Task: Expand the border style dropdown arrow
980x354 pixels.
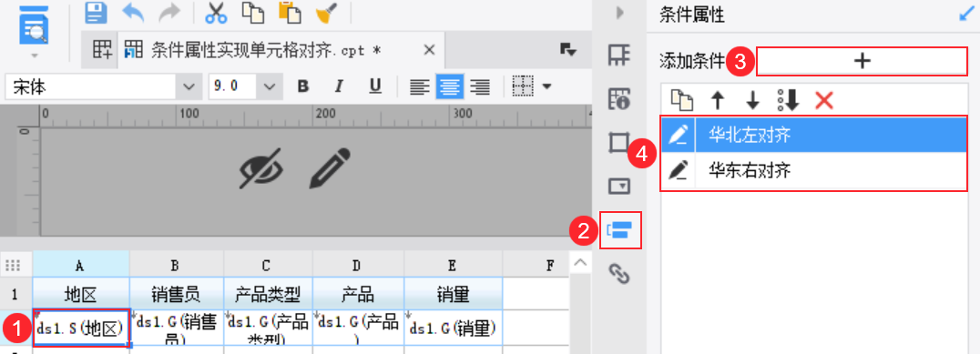Action: click(546, 86)
